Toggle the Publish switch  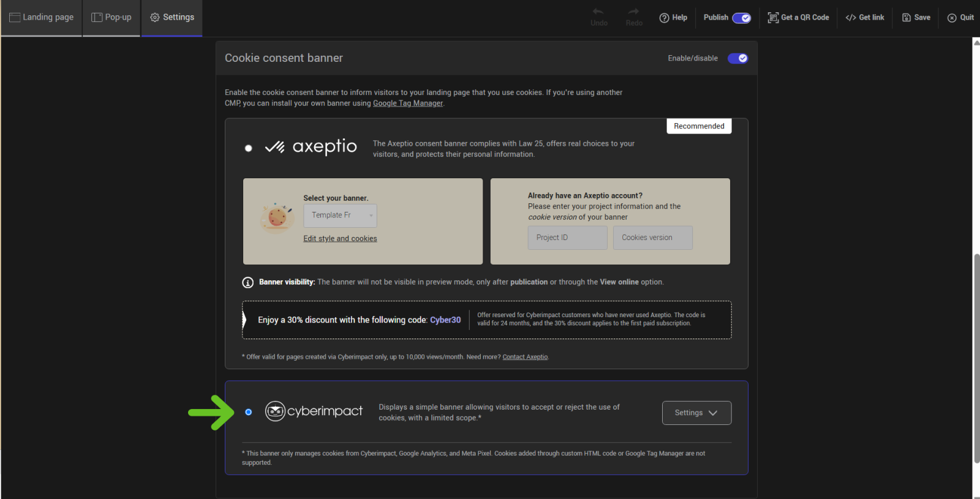click(741, 18)
